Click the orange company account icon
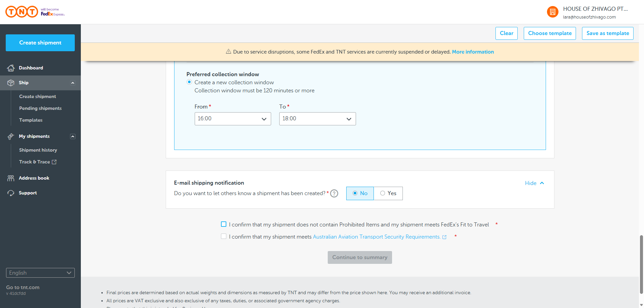This screenshot has height=308, width=644. 552,12
